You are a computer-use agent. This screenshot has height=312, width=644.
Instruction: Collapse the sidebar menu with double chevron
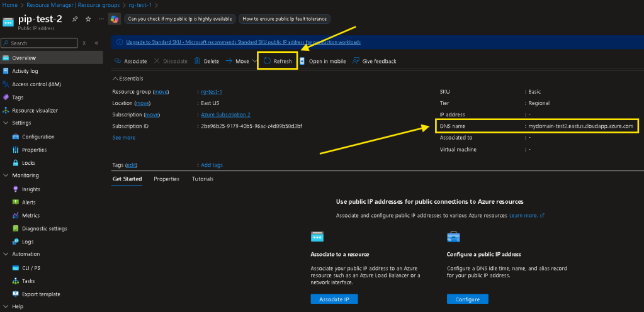[96, 43]
